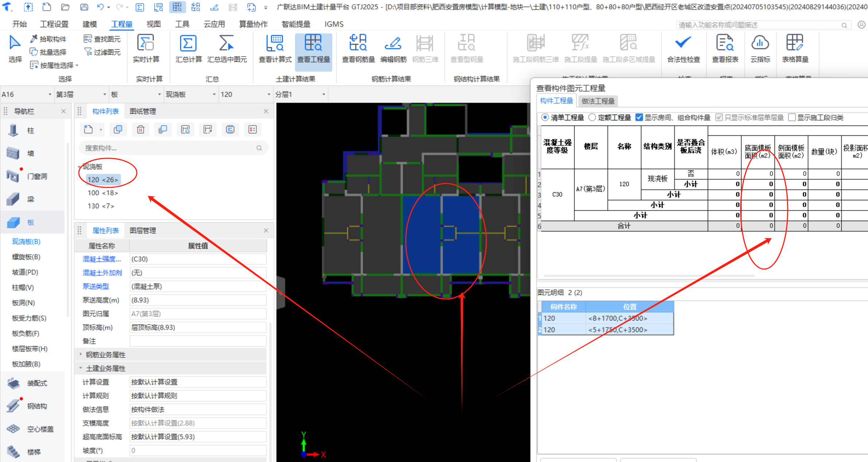This screenshot has height=462, width=868.
Task: Close the 导航栏 navigation panel
Action: (63, 111)
